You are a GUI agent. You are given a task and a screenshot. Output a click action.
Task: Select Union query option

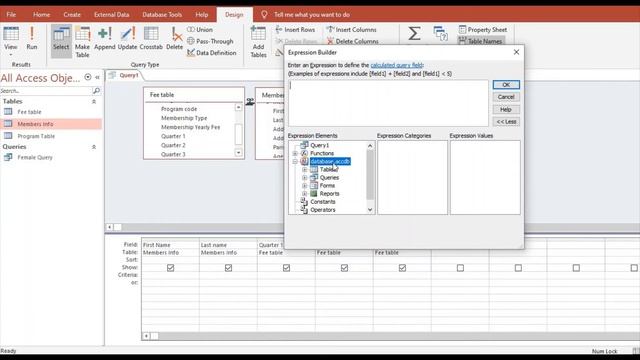point(200,29)
